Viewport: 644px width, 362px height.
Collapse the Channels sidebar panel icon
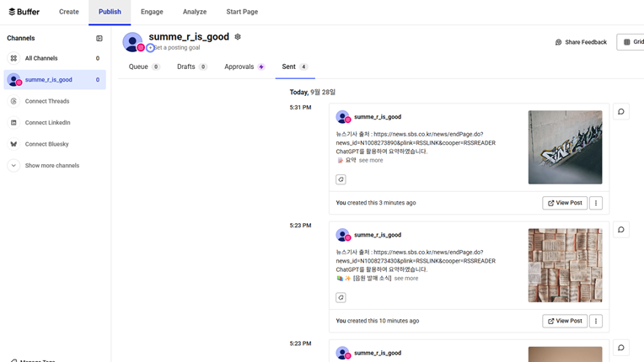pos(99,38)
